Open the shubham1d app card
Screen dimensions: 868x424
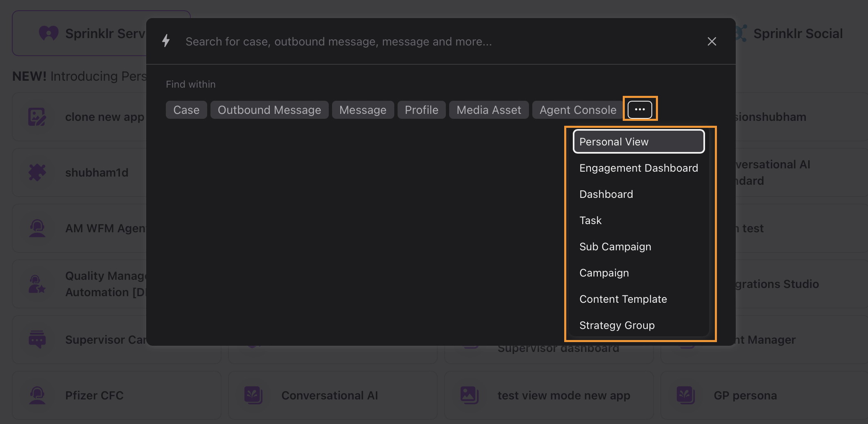[x=80, y=172]
